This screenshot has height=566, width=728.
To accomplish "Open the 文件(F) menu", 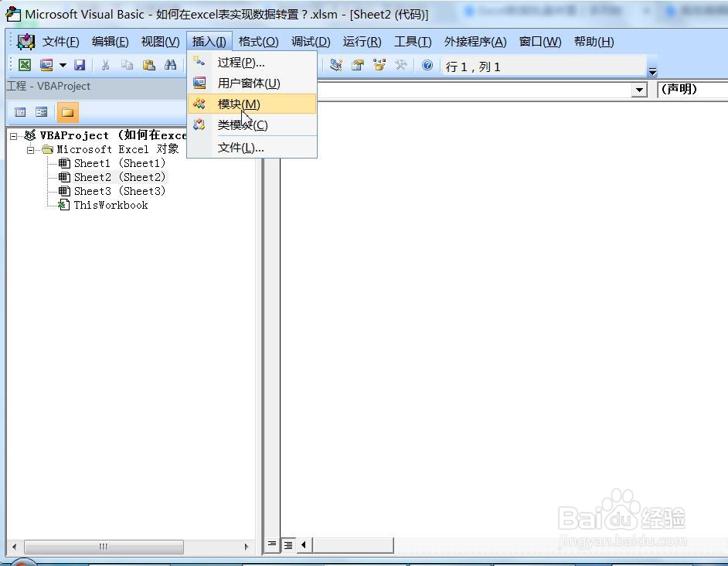I will coord(61,42).
